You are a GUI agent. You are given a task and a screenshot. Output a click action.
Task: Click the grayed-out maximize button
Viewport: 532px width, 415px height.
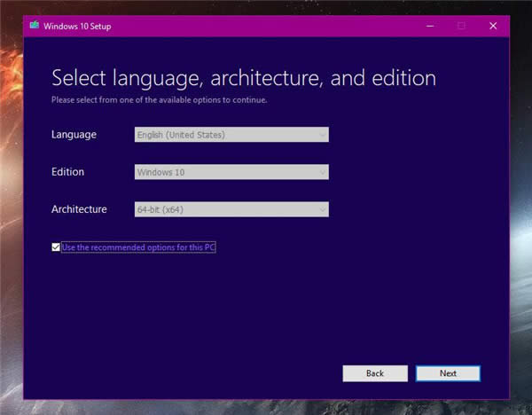(x=460, y=27)
